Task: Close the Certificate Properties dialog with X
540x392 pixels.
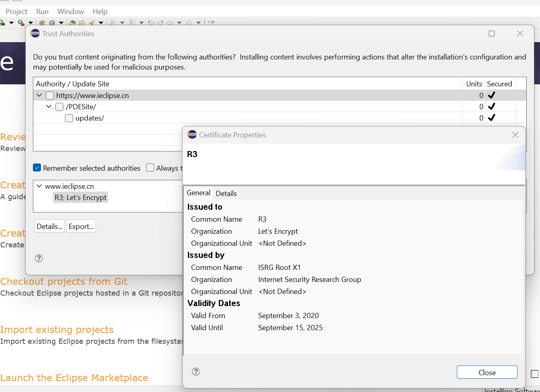Action: pos(515,135)
